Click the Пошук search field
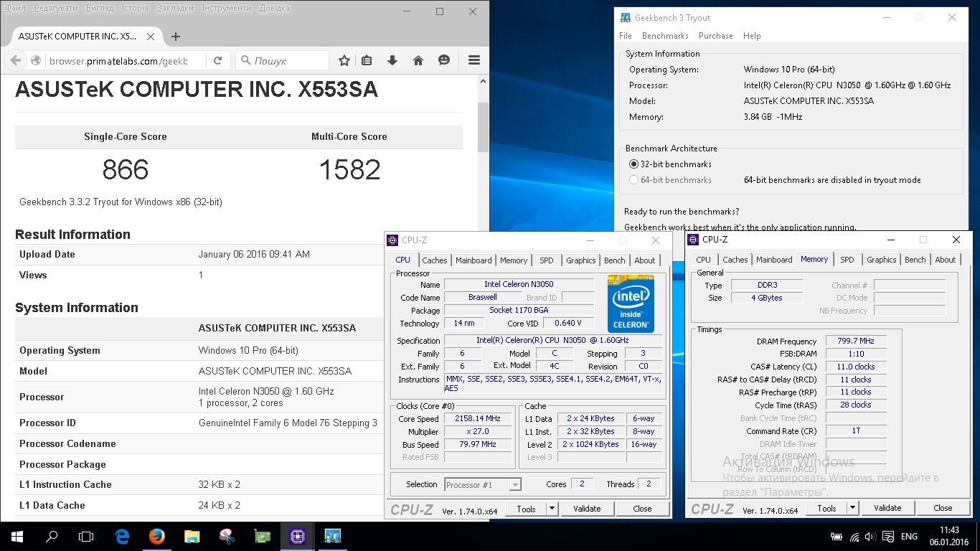Image resolution: width=980 pixels, height=551 pixels. tap(282, 61)
